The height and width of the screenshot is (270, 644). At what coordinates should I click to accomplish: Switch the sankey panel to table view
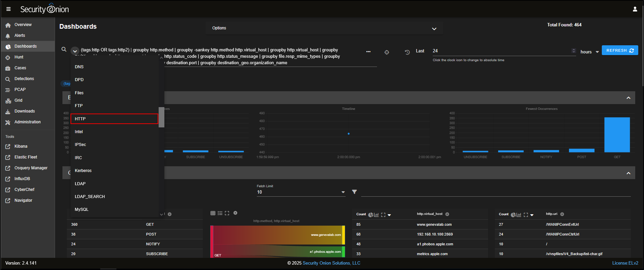pos(213,213)
